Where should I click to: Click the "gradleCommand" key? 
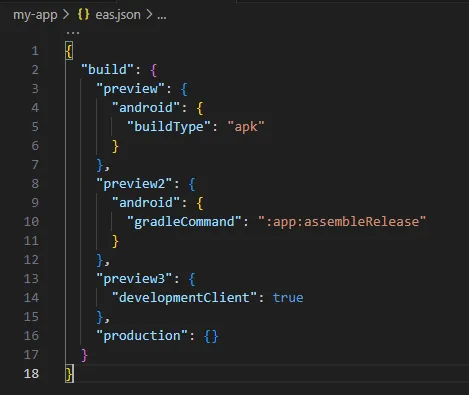pyautogui.click(x=184, y=222)
